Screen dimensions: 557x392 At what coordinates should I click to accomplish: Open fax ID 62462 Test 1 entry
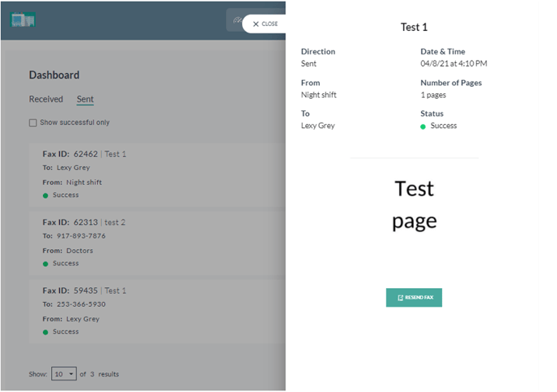[x=84, y=154]
